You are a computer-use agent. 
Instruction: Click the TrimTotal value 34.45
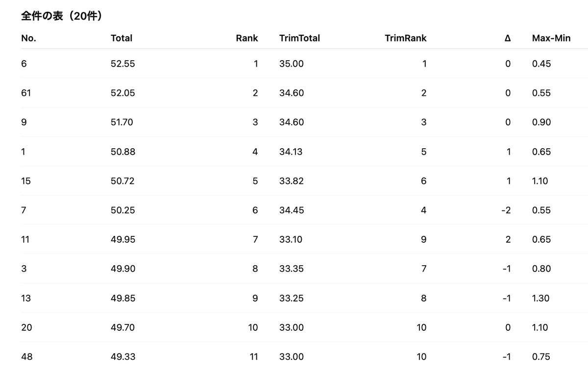point(292,210)
